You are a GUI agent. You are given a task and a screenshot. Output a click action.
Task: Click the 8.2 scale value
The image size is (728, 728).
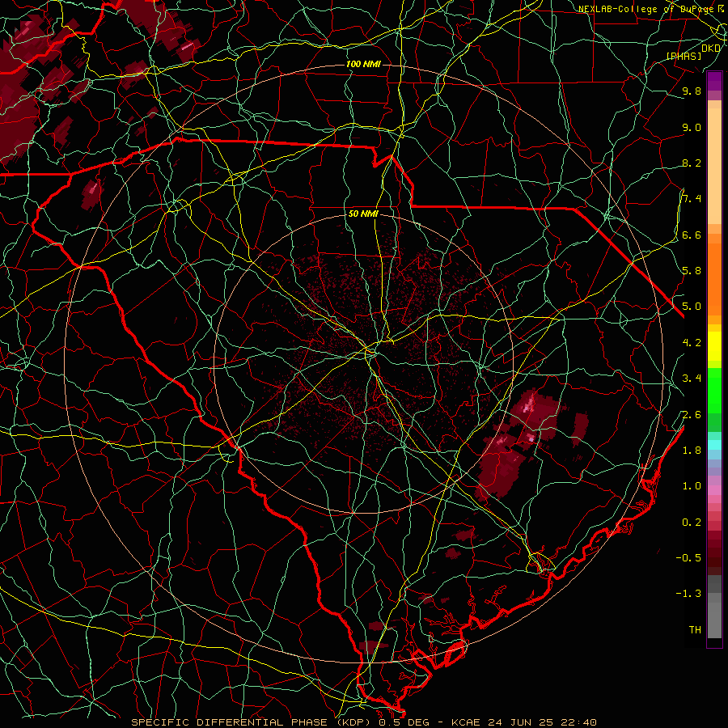[x=692, y=163]
